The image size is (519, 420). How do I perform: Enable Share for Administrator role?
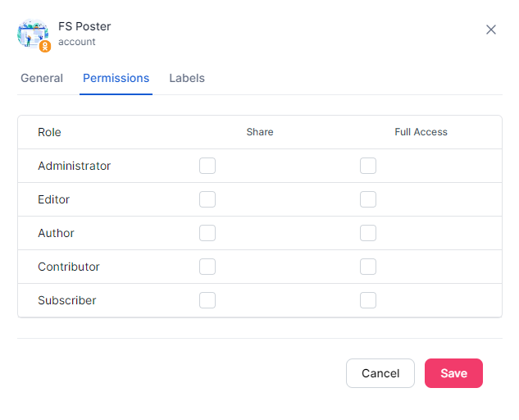207,166
